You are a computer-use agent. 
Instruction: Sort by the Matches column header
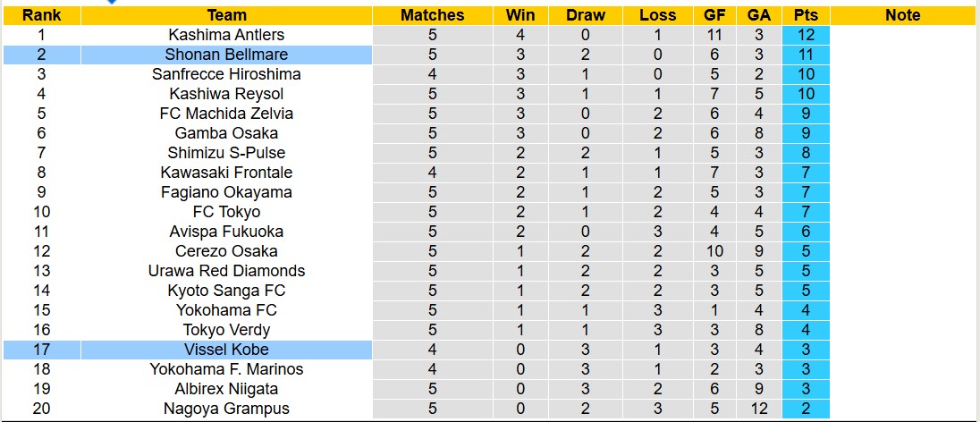(432, 15)
